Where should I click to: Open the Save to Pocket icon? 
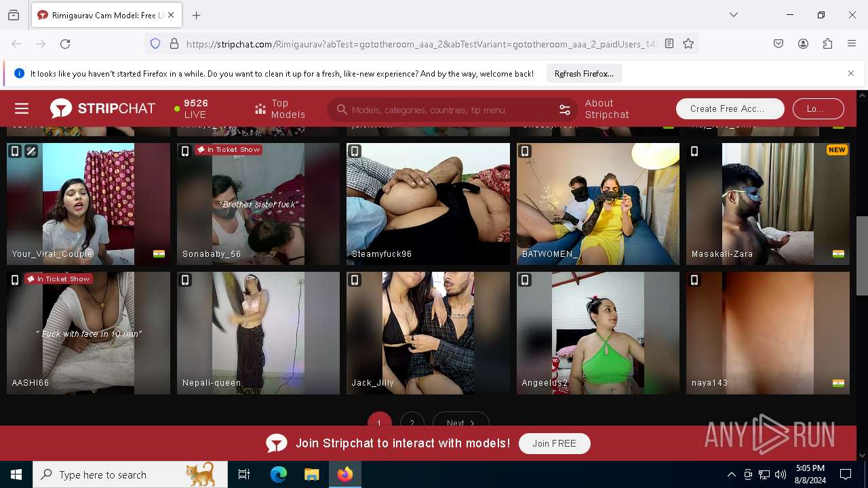pyautogui.click(x=778, y=43)
